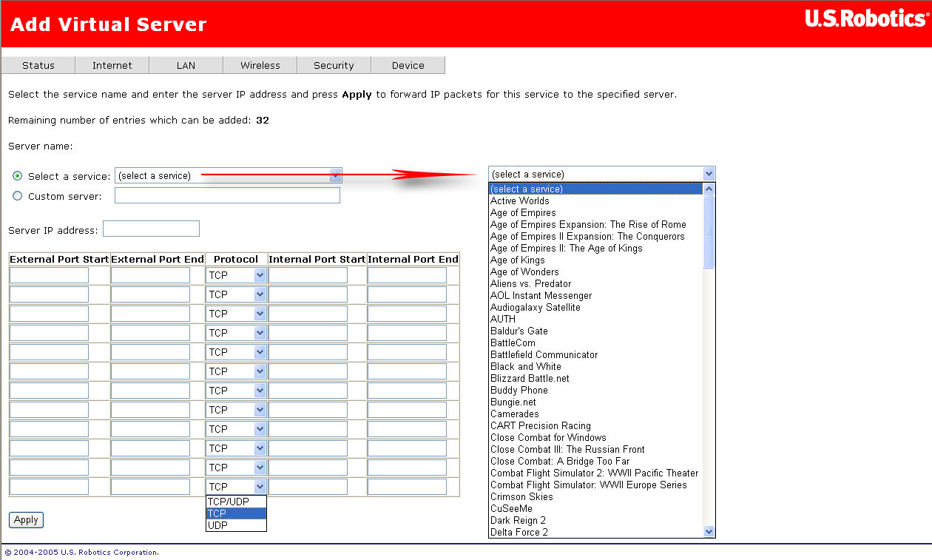Open the Protocol dropdown in the second row

(x=236, y=294)
